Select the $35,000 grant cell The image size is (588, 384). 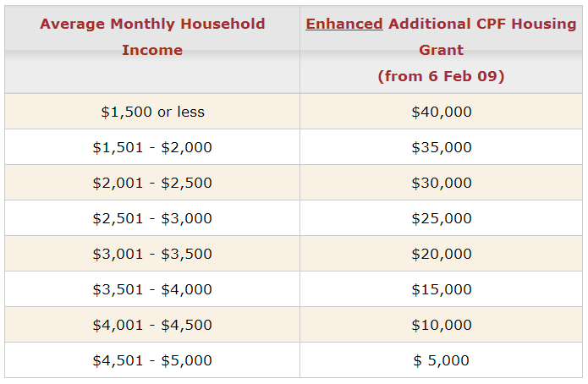click(441, 147)
